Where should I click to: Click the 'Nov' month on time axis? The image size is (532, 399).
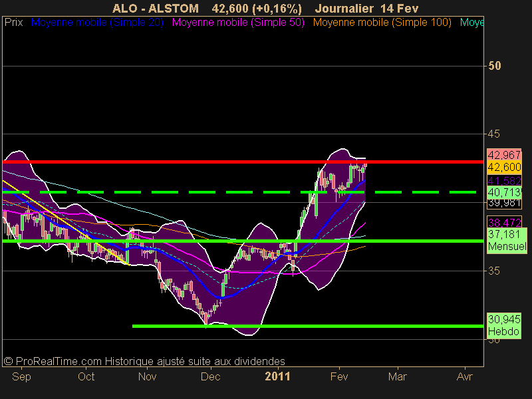click(147, 376)
